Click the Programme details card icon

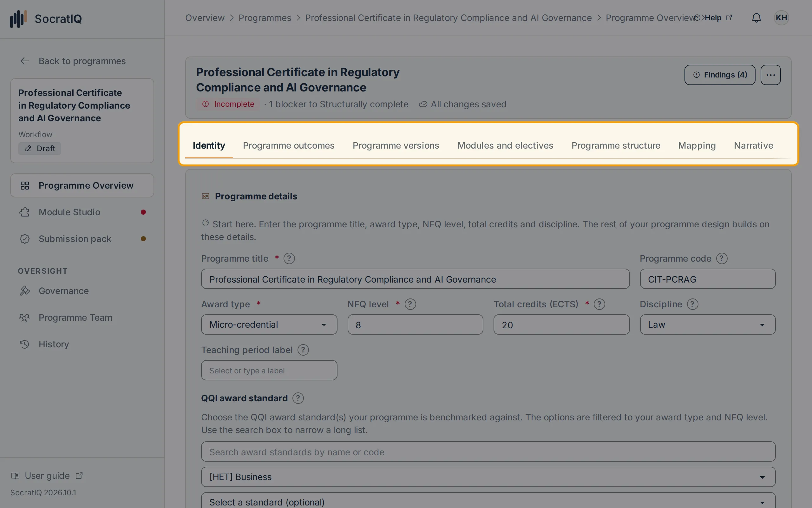(205, 196)
